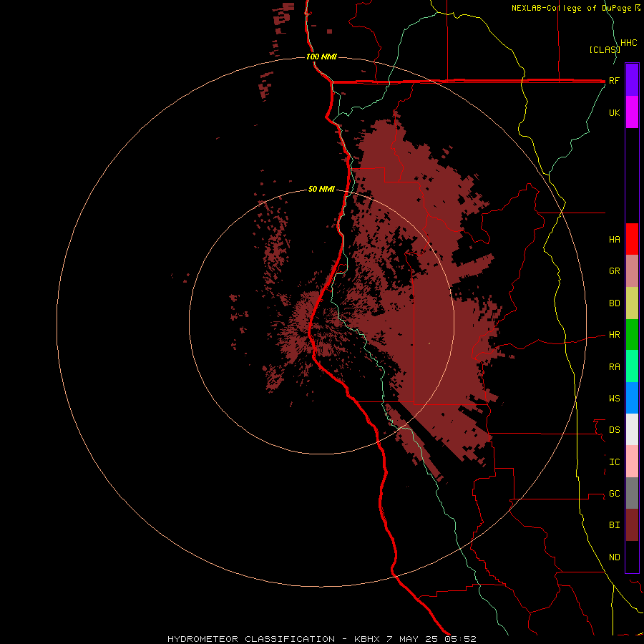Click the 100 NMI range ring label
This screenshot has width=644, height=644.
(321, 57)
